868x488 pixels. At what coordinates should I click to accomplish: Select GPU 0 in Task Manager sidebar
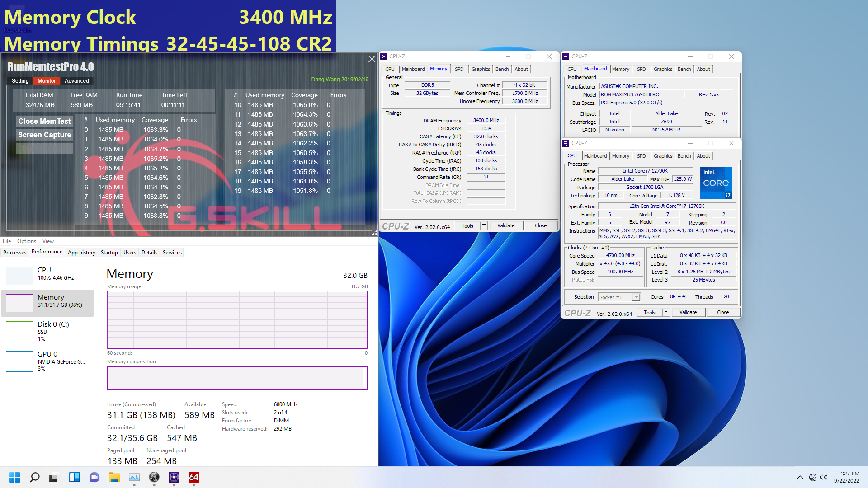(x=47, y=361)
